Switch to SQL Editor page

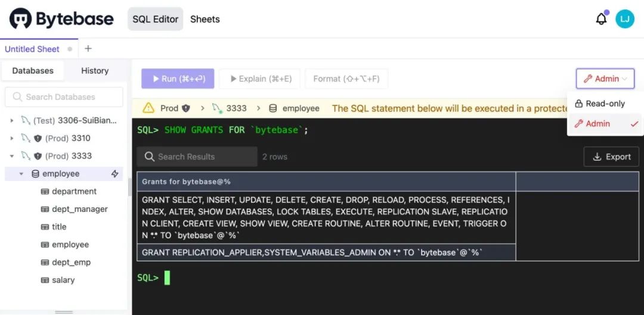coord(155,19)
